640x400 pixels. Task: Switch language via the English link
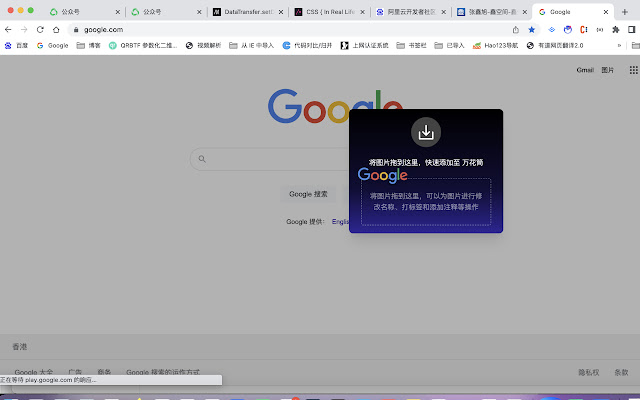[x=340, y=222]
